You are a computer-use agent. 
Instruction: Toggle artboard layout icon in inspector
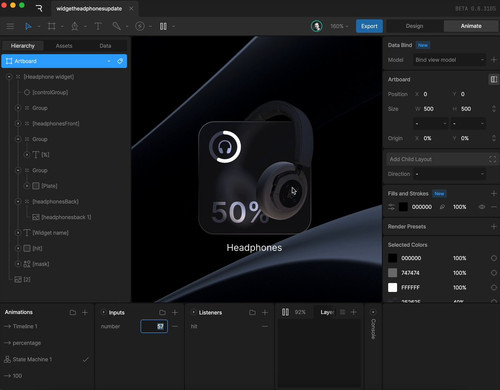click(494, 79)
